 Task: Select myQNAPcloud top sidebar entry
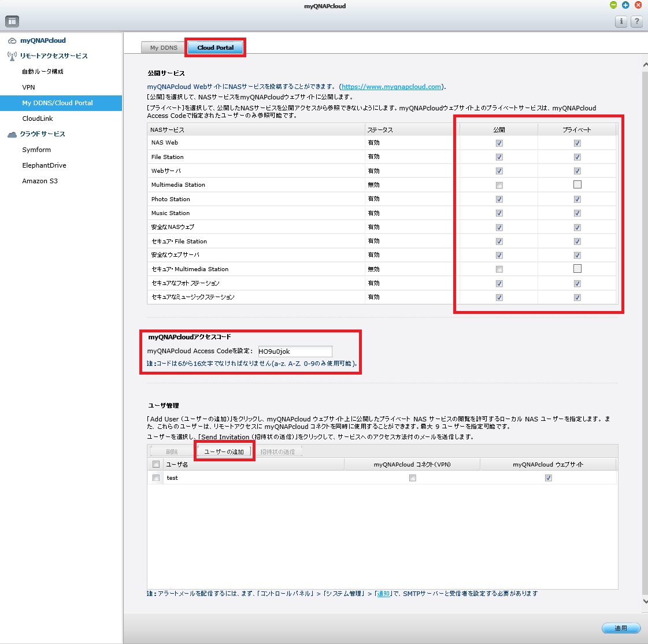pyautogui.click(x=43, y=40)
